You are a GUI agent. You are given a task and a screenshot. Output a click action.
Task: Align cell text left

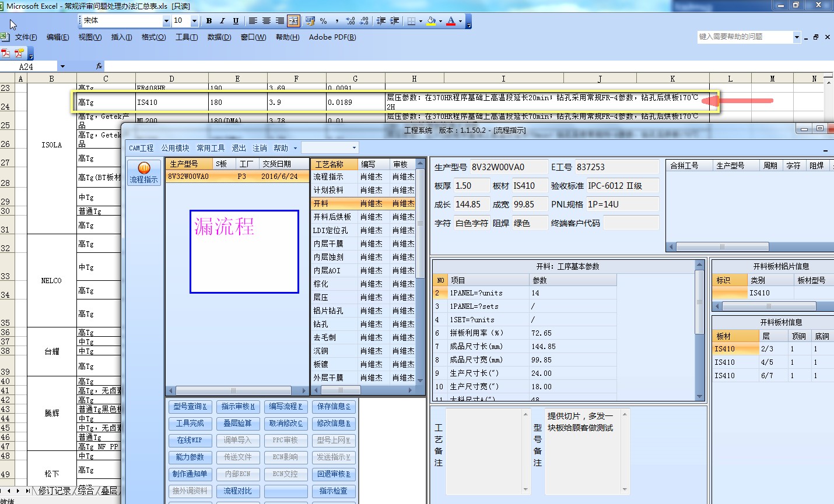[253, 21]
